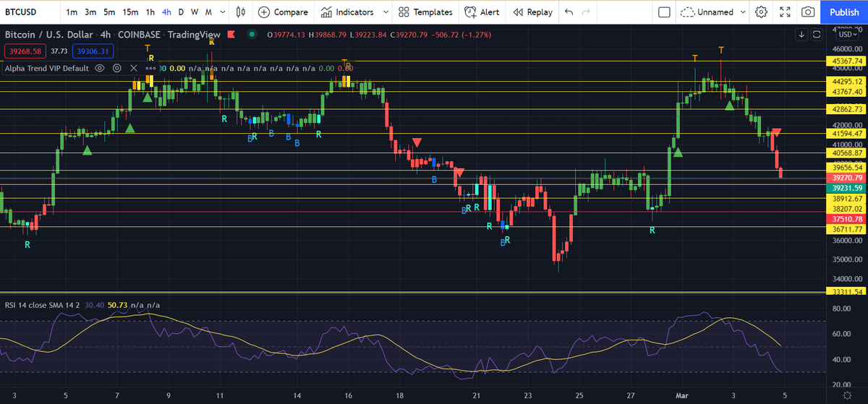Open more options for Alpha Trend VIP

(150, 68)
